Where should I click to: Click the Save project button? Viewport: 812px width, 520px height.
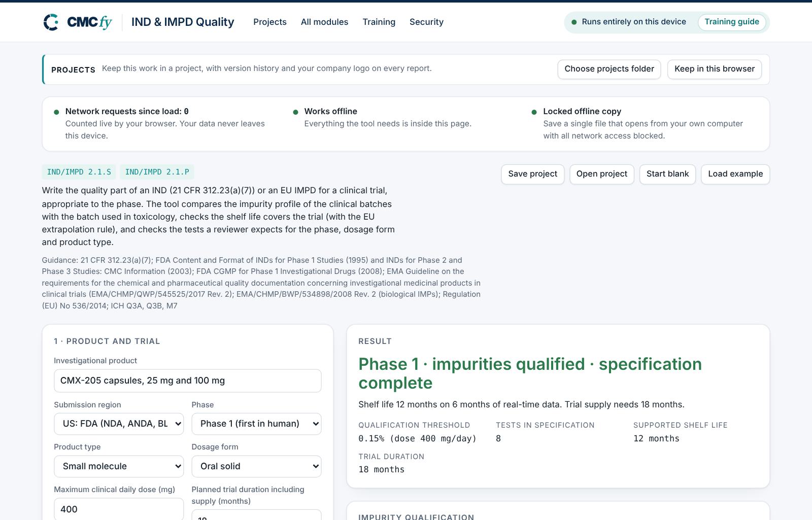tap(532, 174)
